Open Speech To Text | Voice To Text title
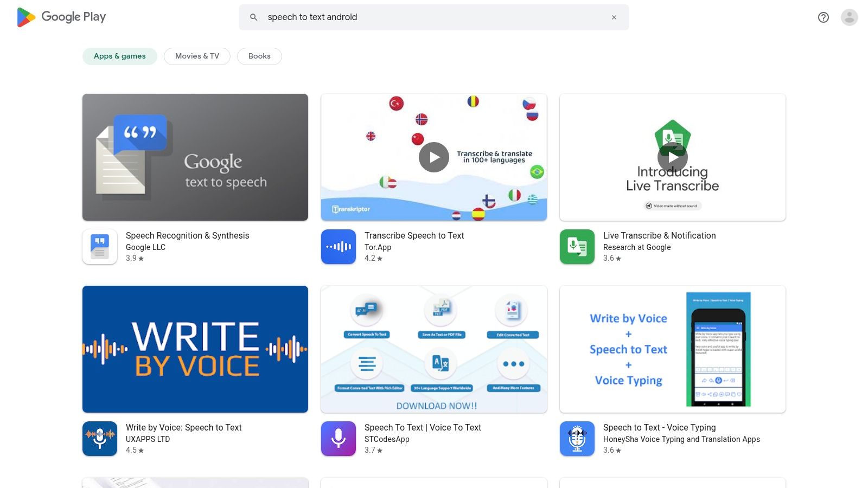Screen dimensions: 868x488 coord(423,427)
